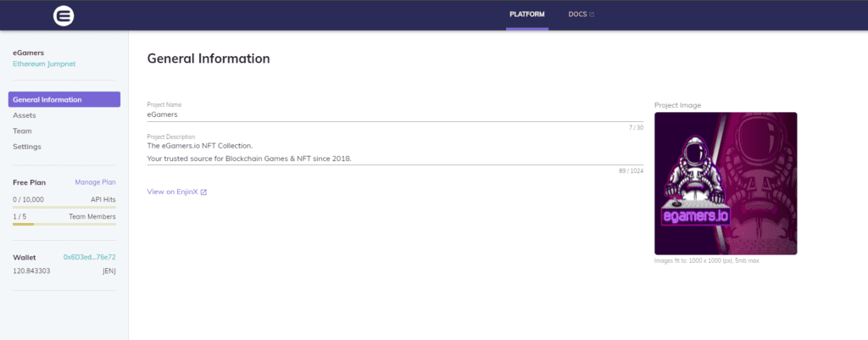This screenshot has width=868, height=340.
Task: Open the external link icon beside DOCS
Action: [592, 14]
